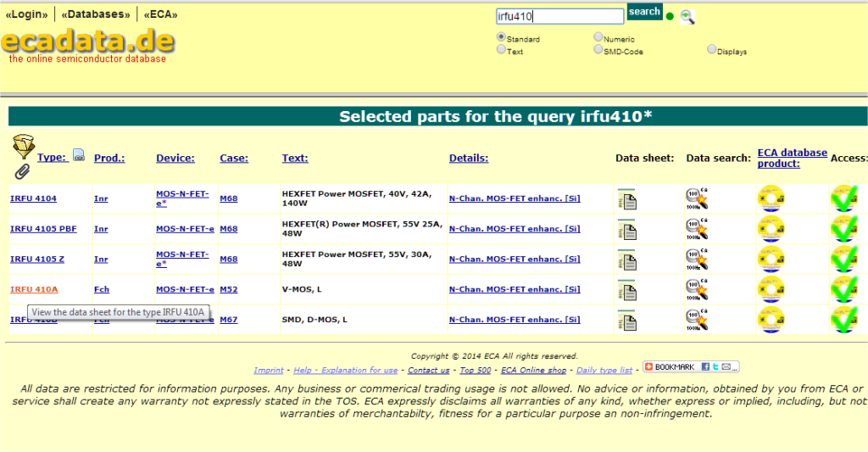Select the Numeric search radio button
868x452 pixels.
pyautogui.click(x=598, y=36)
